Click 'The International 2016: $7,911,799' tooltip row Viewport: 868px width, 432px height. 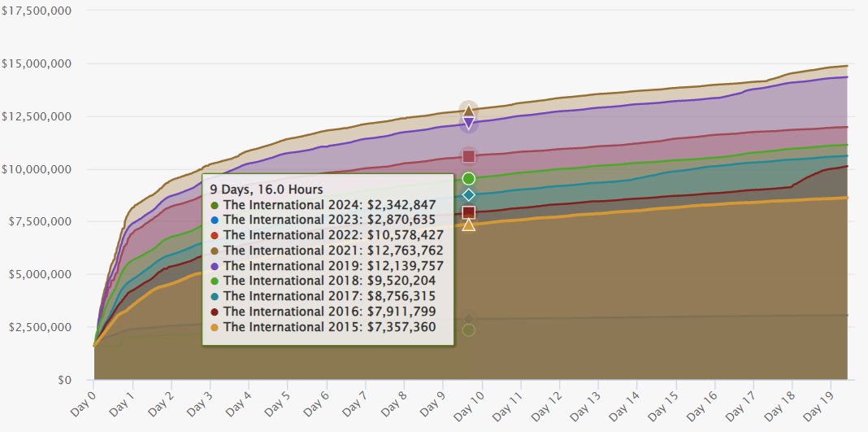click(x=323, y=312)
